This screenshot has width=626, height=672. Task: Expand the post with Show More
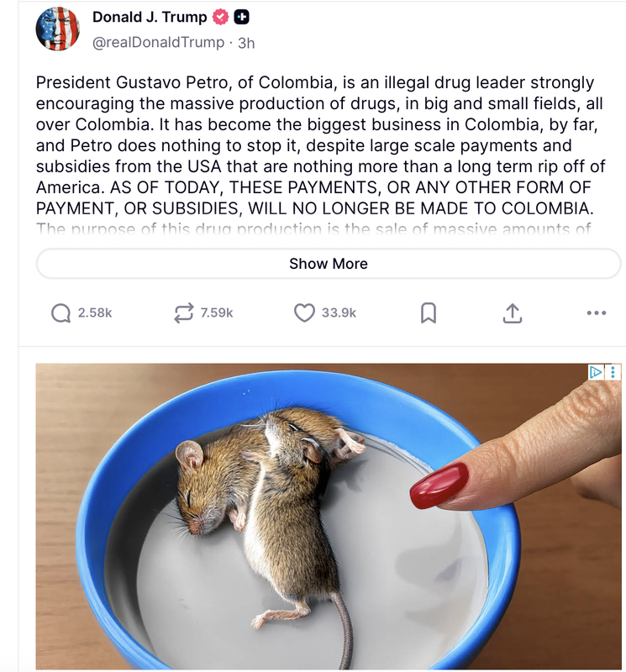pyautogui.click(x=329, y=264)
